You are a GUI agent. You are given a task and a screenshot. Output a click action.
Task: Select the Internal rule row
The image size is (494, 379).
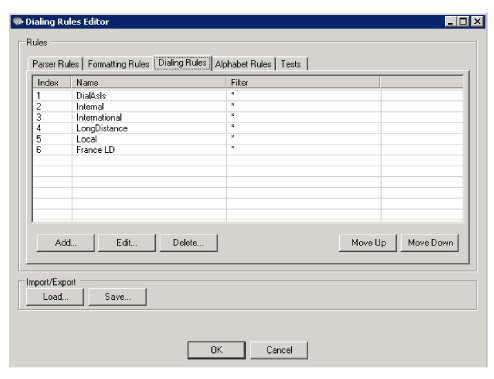tap(248, 107)
